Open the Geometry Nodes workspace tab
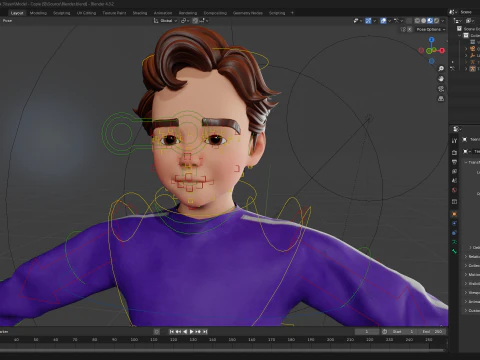Viewport: 480px width, 360px height. [x=248, y=13]
